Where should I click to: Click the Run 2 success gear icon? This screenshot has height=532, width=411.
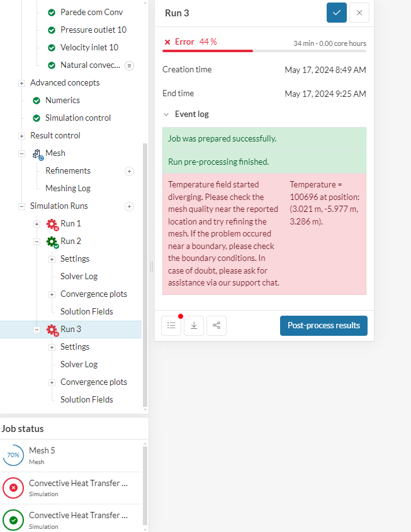pos(52,241)
